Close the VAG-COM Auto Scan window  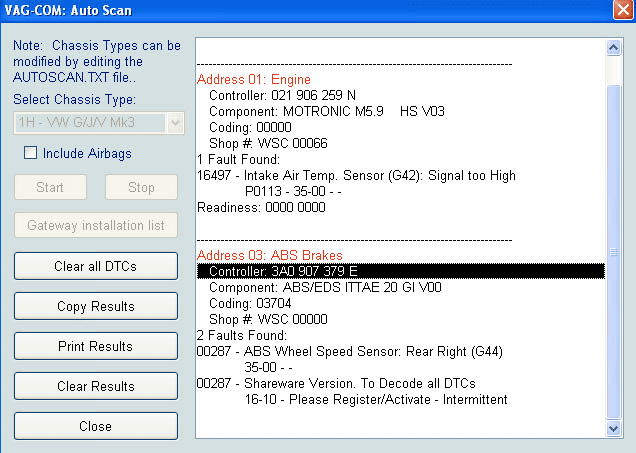[619, 12]
